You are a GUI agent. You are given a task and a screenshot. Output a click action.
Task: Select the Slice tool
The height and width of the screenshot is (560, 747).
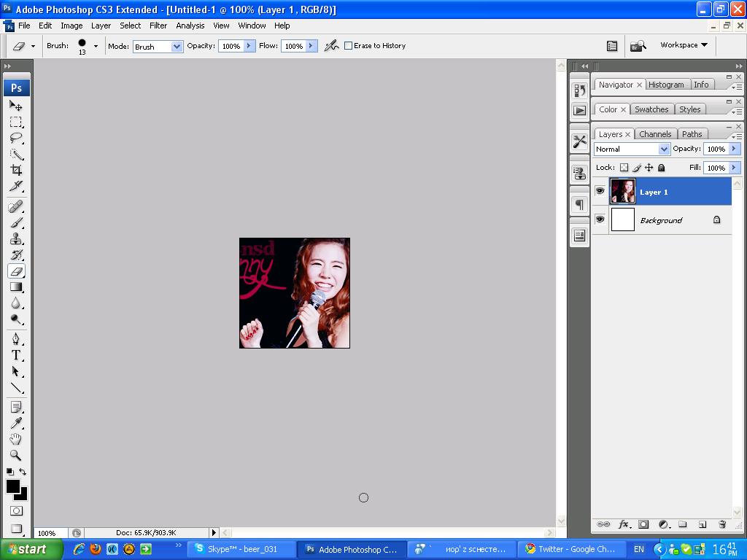(x=16, y=186)
